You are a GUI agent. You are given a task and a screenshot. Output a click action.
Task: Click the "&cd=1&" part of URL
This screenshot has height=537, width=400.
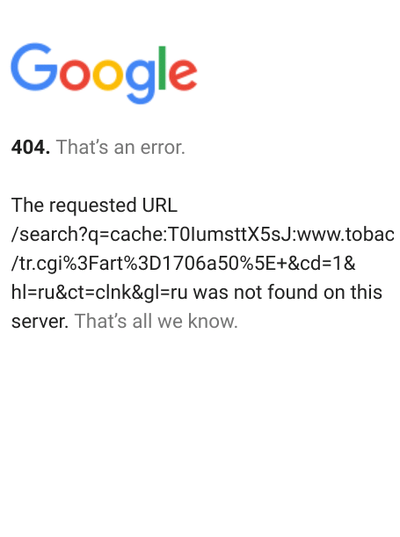(321, 264)
